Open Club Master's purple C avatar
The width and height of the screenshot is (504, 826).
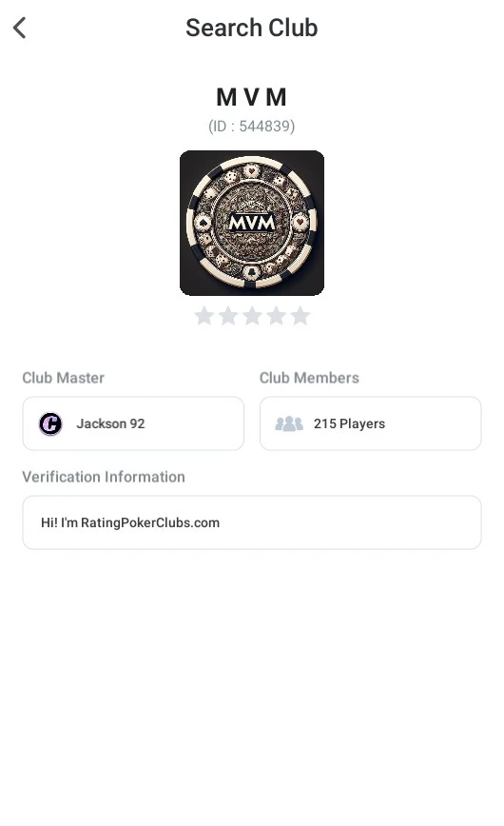pos(50,423)
